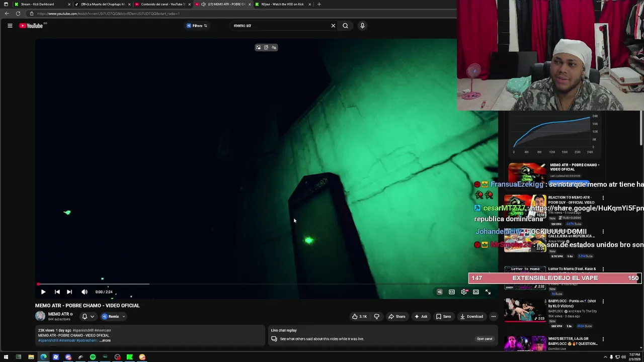
Task: Switch to Contenido del canal YouTube tab
Action: coord(163,4)
